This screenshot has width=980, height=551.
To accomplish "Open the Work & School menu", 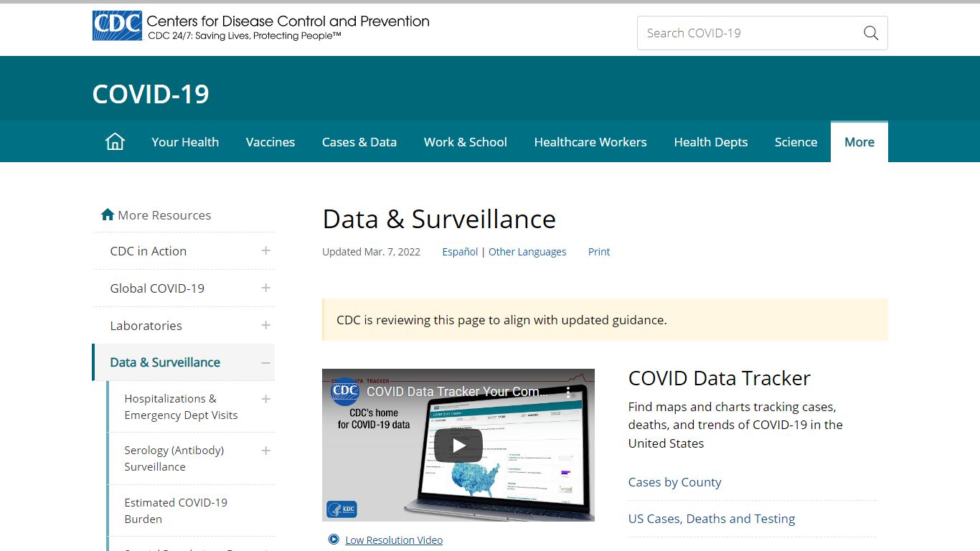I will click(x=466, y=142).
